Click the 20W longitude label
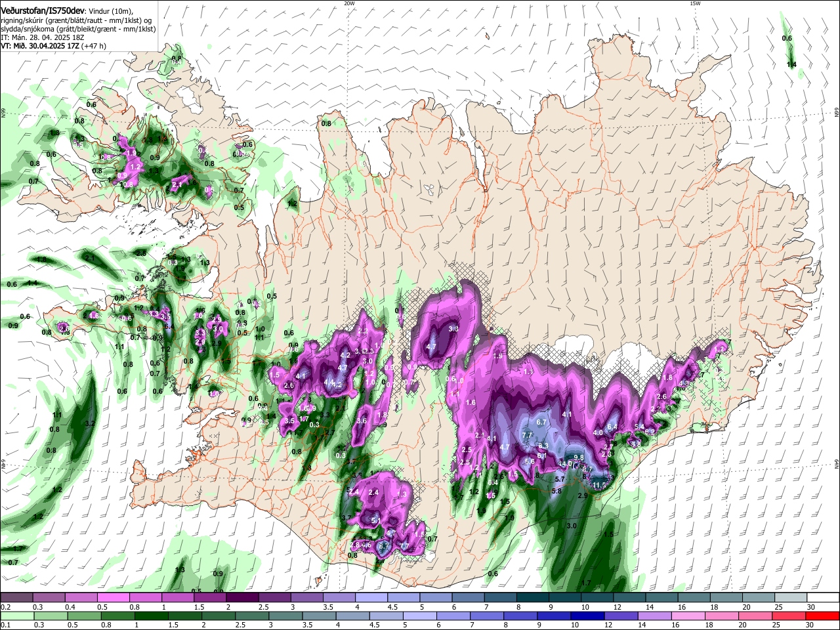 tap(349, 3)
